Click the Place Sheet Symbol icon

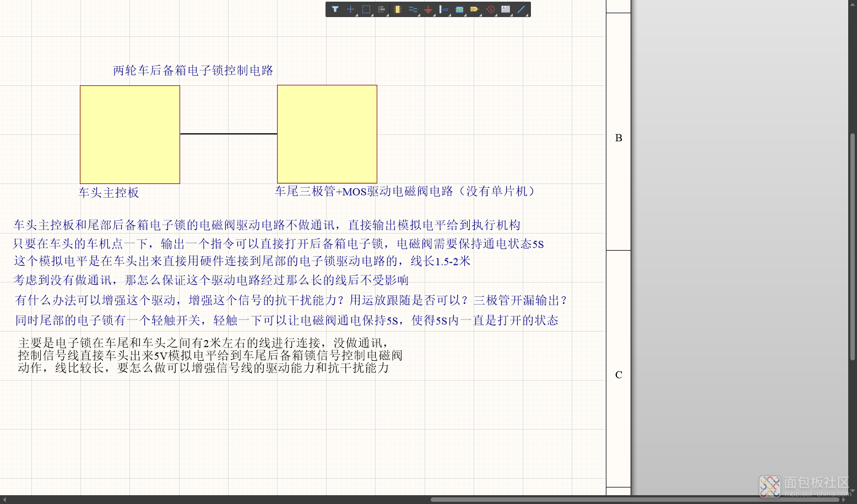[458, 9]
